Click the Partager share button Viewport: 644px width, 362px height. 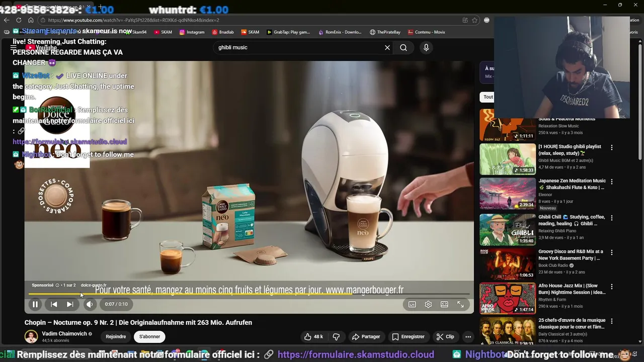point(366,336)
